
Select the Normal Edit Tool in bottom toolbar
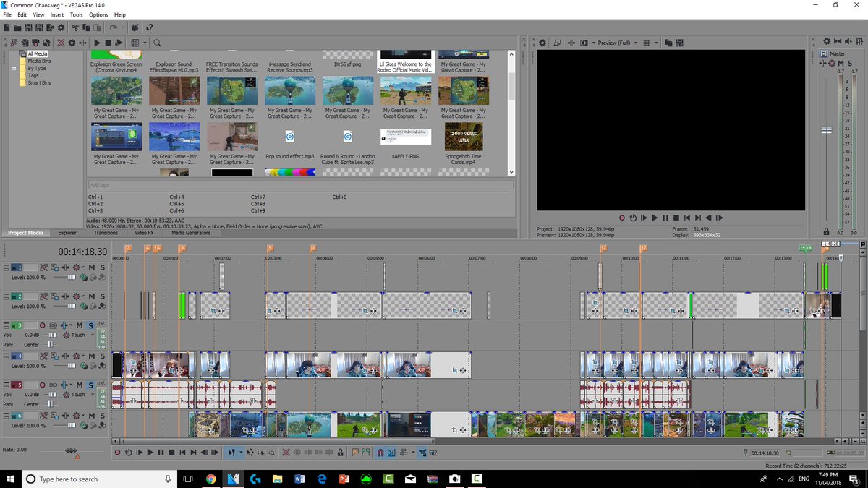pos(231,453)
